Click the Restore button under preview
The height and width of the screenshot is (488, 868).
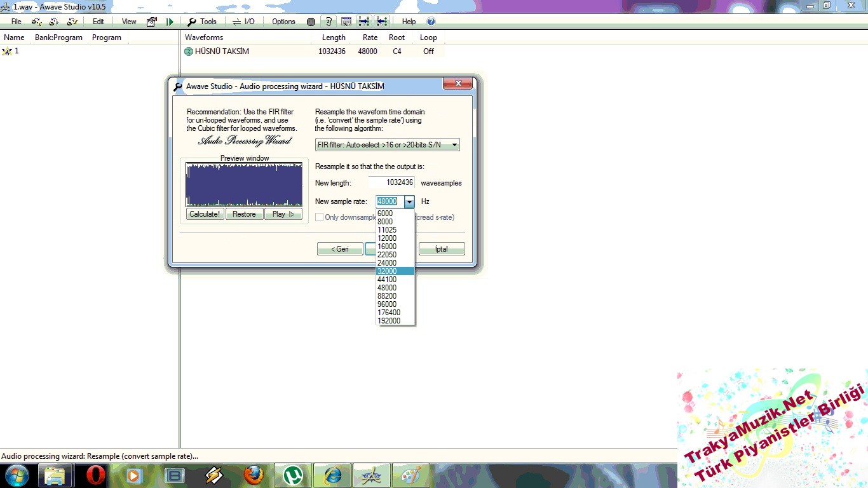(244, 214)
